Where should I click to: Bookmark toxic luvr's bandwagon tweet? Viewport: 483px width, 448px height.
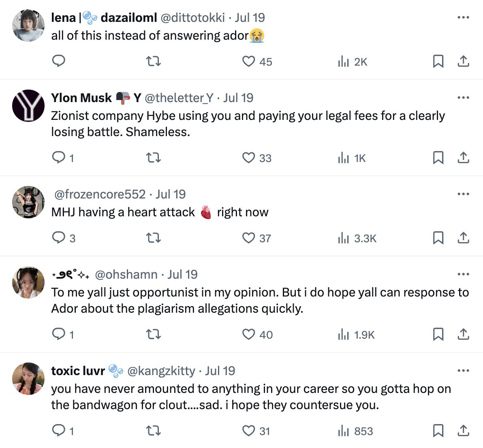click(x=438, y=431)
